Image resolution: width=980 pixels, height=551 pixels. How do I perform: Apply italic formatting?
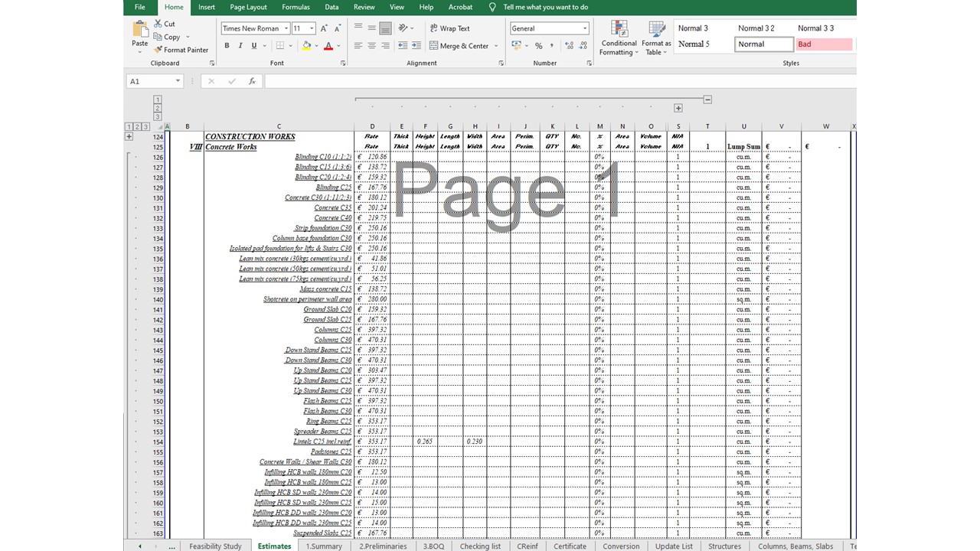(x=240, y=46)
